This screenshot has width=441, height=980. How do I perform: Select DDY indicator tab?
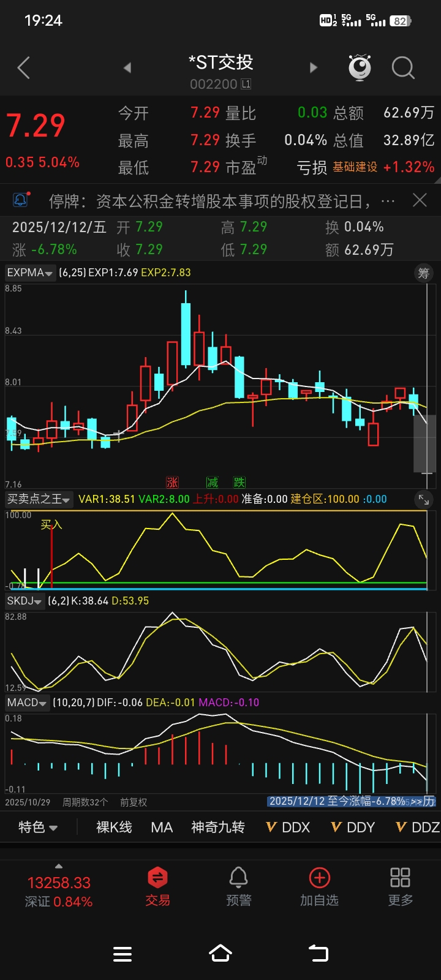click(x=353, y=827)
